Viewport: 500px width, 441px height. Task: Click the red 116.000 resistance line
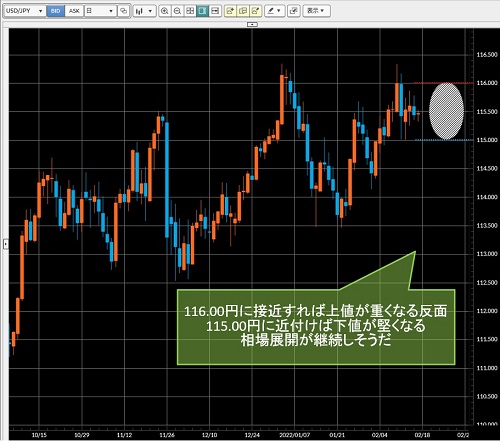coord(443,83)
